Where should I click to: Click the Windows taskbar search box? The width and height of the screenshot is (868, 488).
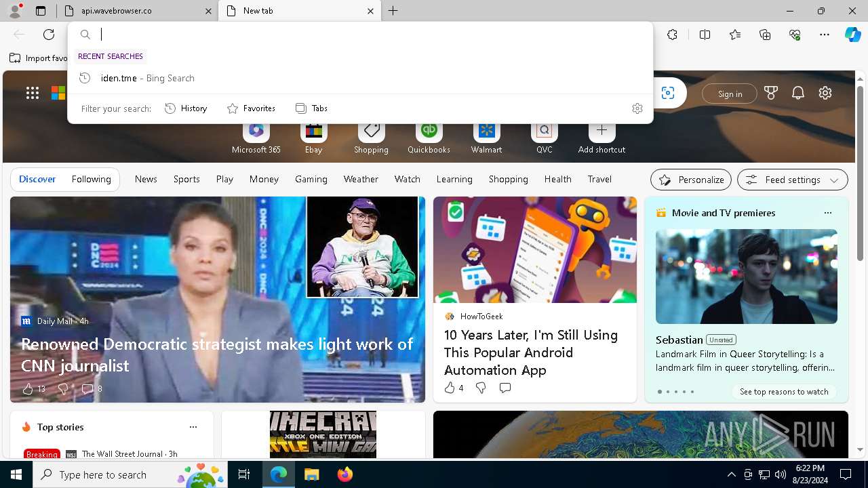pyautogui.click(x=130, y=474)
